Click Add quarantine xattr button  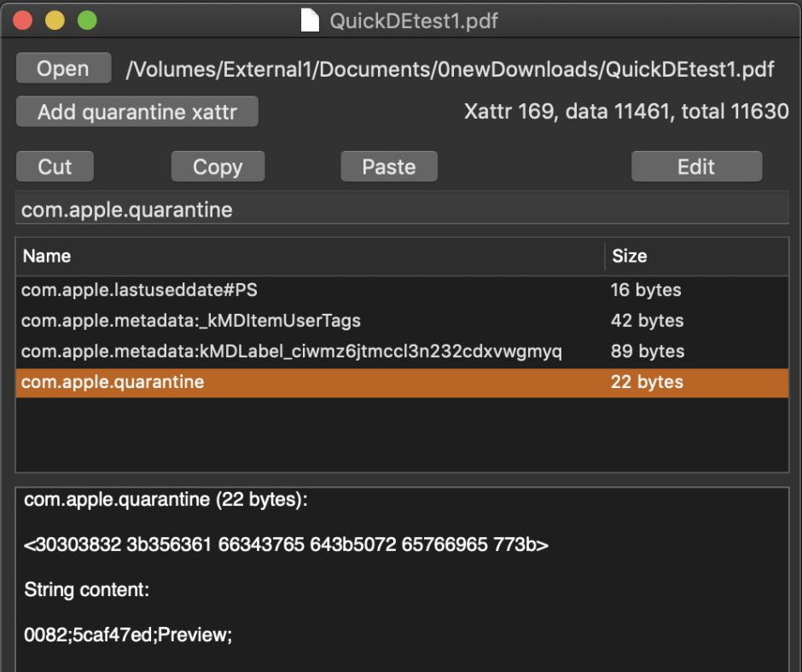pos(137,112)
